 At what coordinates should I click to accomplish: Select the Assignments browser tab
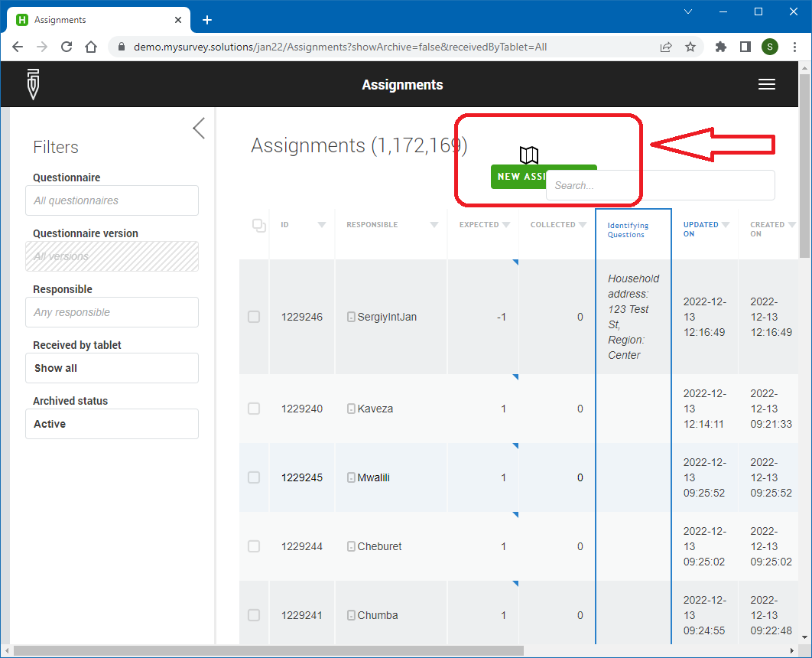coord(99,20)
